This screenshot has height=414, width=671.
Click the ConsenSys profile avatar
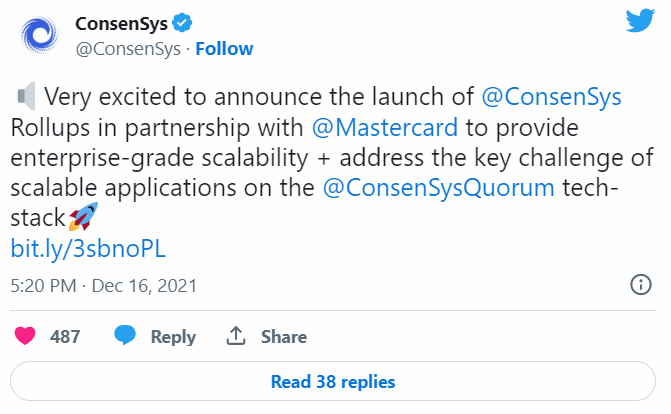coord(39,35)
